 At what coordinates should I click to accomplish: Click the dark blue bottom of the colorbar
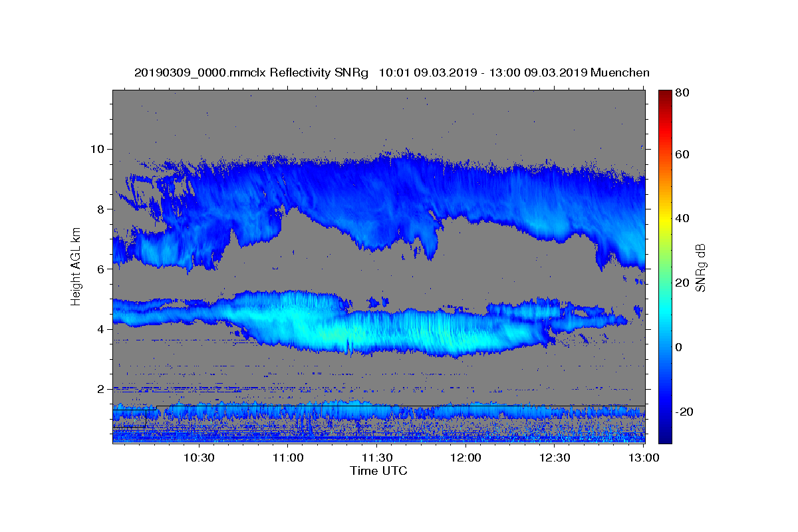[665, 436]
